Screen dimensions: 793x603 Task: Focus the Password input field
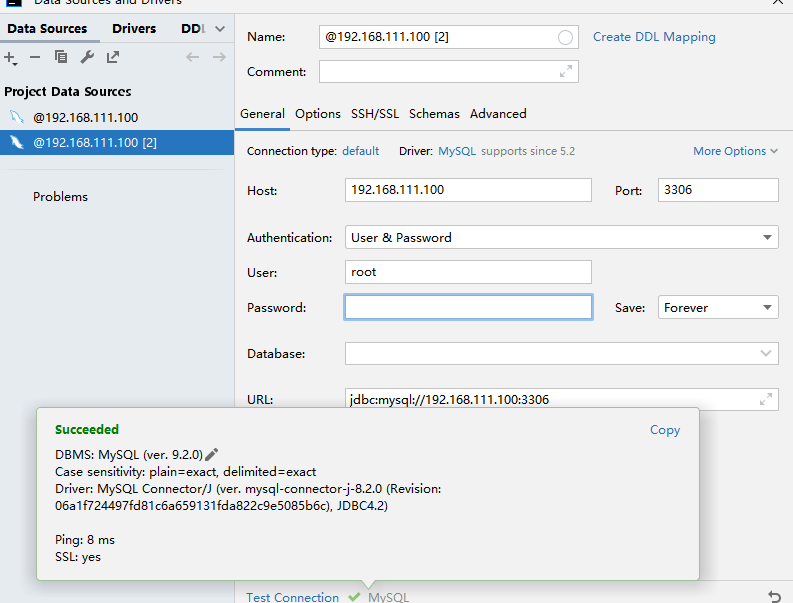point(468,307)
